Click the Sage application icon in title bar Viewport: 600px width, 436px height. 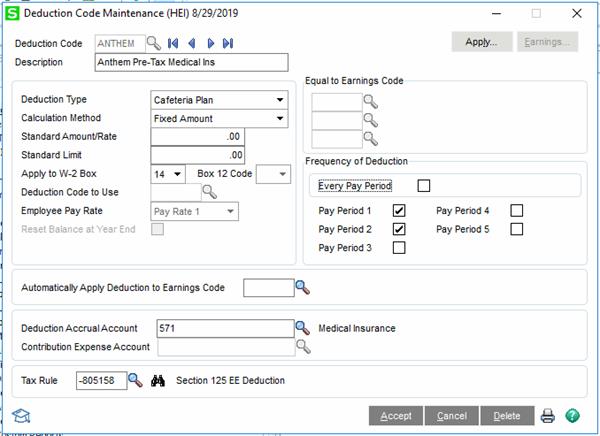point(12,13)
